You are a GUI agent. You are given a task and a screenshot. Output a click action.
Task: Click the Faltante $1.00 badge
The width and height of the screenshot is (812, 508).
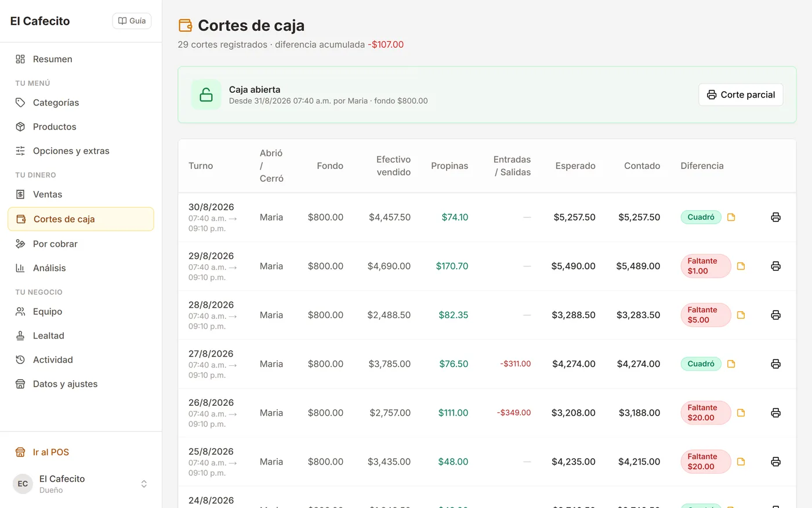705,266
